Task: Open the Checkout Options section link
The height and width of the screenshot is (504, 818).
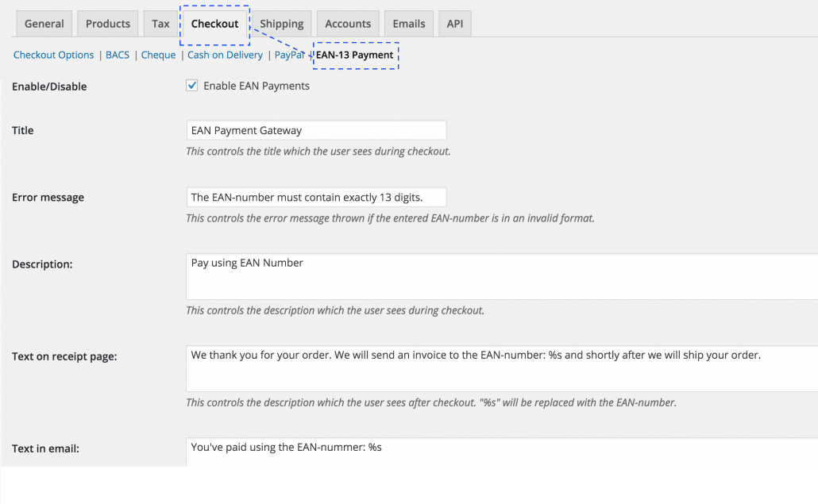Action: tap(54, 55)
